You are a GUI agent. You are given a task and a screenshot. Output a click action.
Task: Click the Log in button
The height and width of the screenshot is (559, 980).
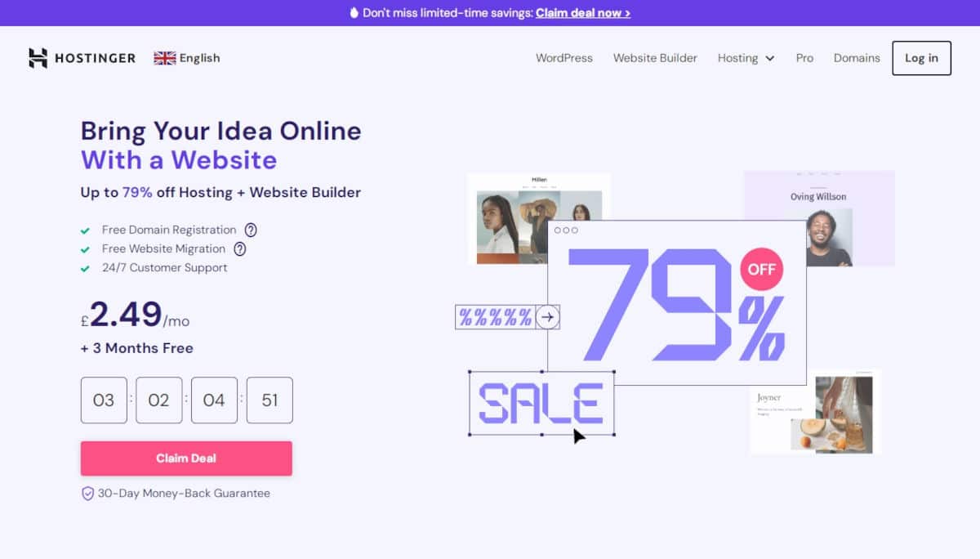pyautogui.click(x=921, y=58)
